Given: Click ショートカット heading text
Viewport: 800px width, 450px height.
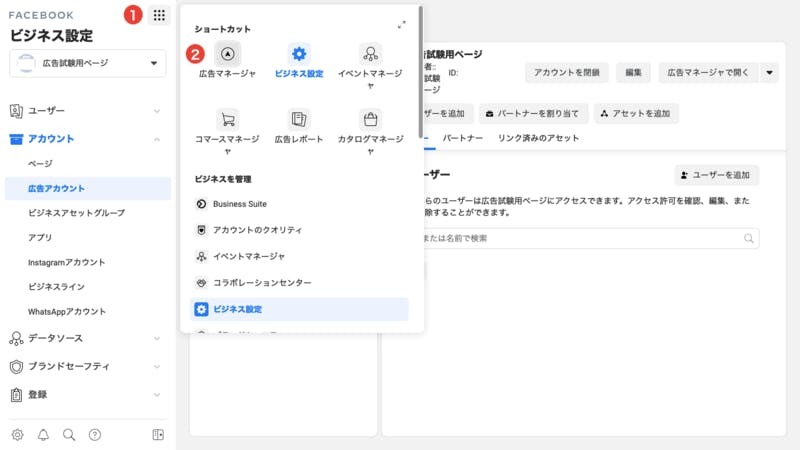Looking at the screenshot, I should (x=222, y=29).
